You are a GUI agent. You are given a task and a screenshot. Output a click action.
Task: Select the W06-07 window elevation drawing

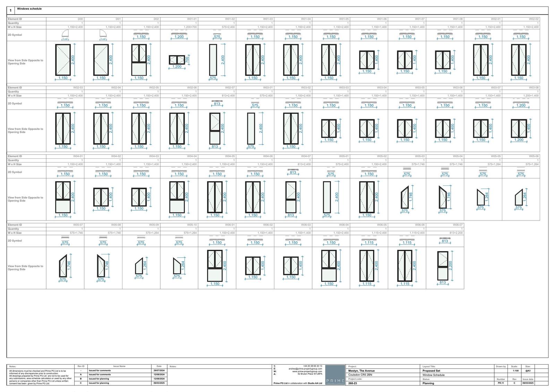coord(443,265)
